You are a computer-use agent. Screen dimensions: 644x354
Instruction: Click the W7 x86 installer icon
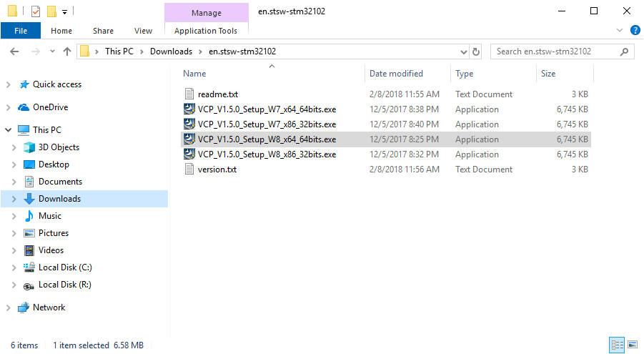[x=189, y=124]
